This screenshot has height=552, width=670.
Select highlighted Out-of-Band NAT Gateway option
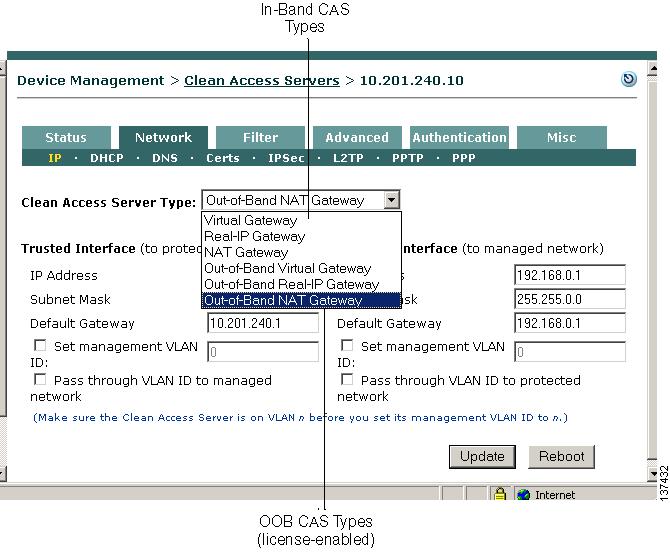[x=301, y=300]
